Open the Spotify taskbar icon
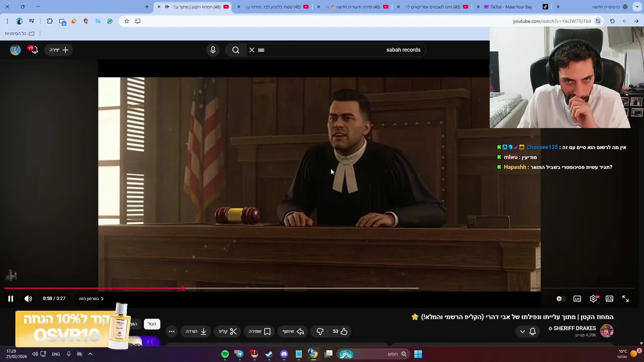Screen dimensions: 644x362 click(225, 354)
